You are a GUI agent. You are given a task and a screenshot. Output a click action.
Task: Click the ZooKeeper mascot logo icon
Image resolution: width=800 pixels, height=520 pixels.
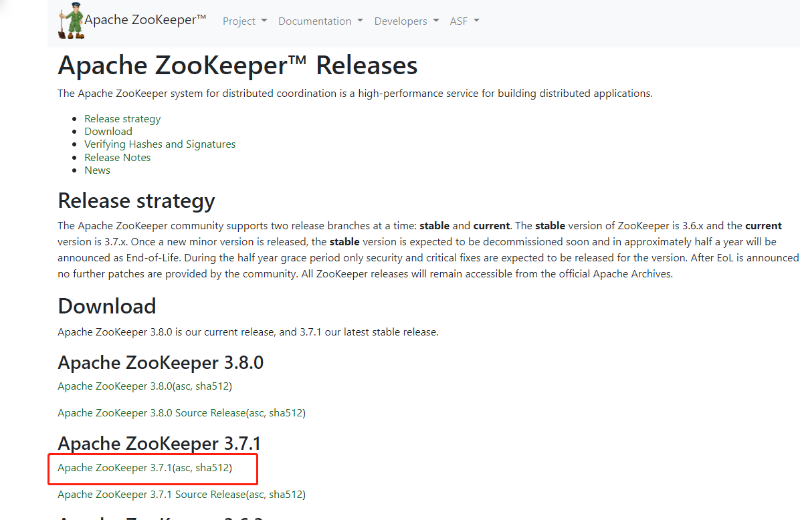point(71,20)
